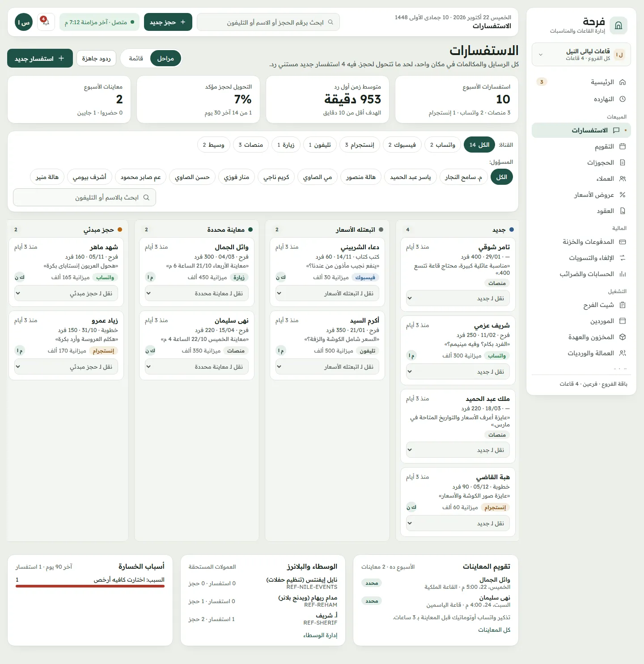This screenshot has height=664, width=644.
Task: Open the إدارة الوسطاء link
Action: 320,635
